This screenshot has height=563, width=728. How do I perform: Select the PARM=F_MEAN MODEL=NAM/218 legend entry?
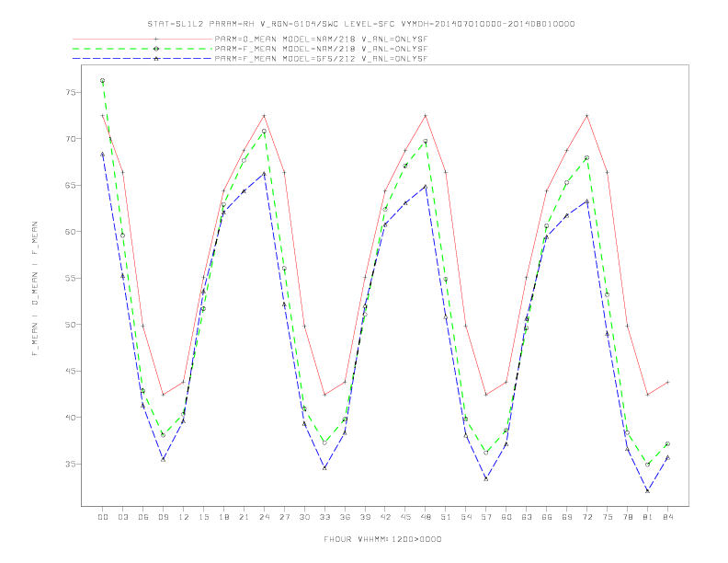coord(321,49)
